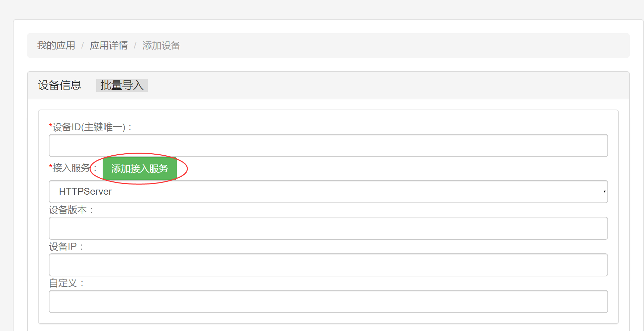
Task: Click the 设备ID(主键唯一) field label
Action: point(89,127)
